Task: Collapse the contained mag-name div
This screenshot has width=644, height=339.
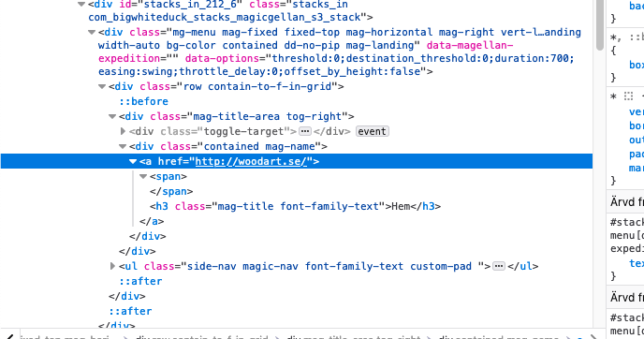Action: 123,146
